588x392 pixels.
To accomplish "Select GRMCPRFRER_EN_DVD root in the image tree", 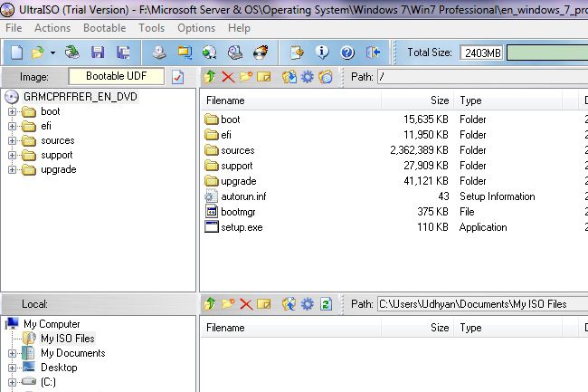I will coord(81,97).
